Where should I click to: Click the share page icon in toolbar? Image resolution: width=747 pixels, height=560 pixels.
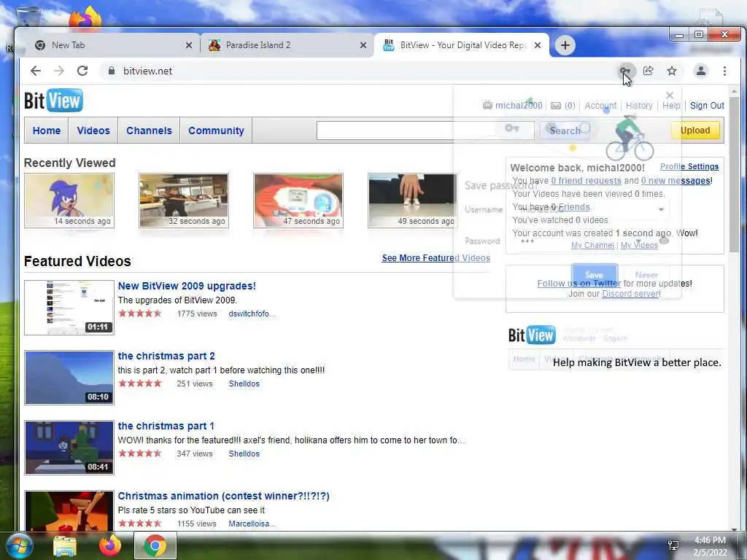pyautogui.click(x=649, y=71)
